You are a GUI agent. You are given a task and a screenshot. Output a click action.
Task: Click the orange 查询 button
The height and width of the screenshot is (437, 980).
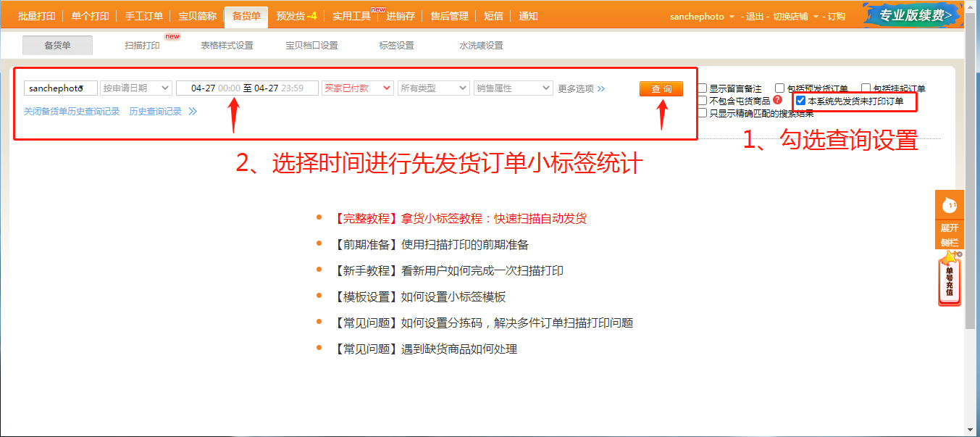click(x=661, y=88)
